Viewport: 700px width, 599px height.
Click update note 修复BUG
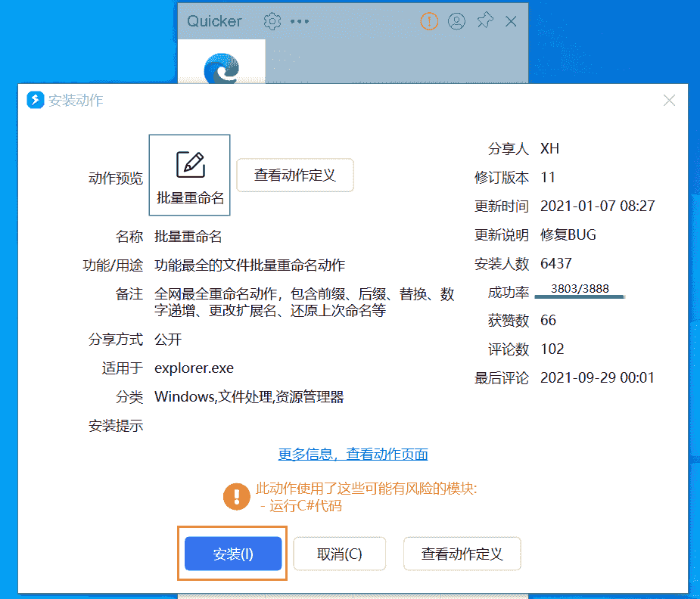tap(568, 234)
